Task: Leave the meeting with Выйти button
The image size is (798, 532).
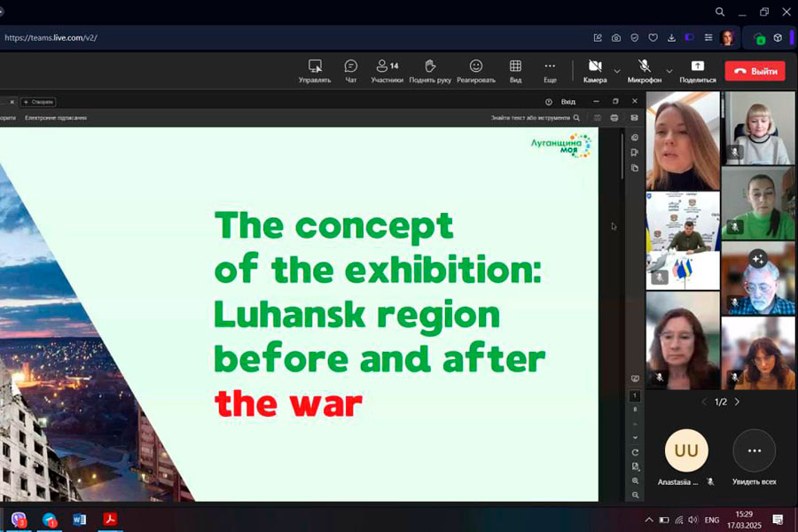Action: pyautogui.click(x=754, y=71)
